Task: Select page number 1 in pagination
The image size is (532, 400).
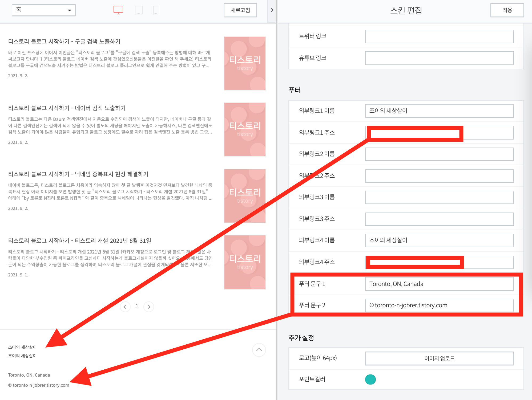Action: pos(137,306)
